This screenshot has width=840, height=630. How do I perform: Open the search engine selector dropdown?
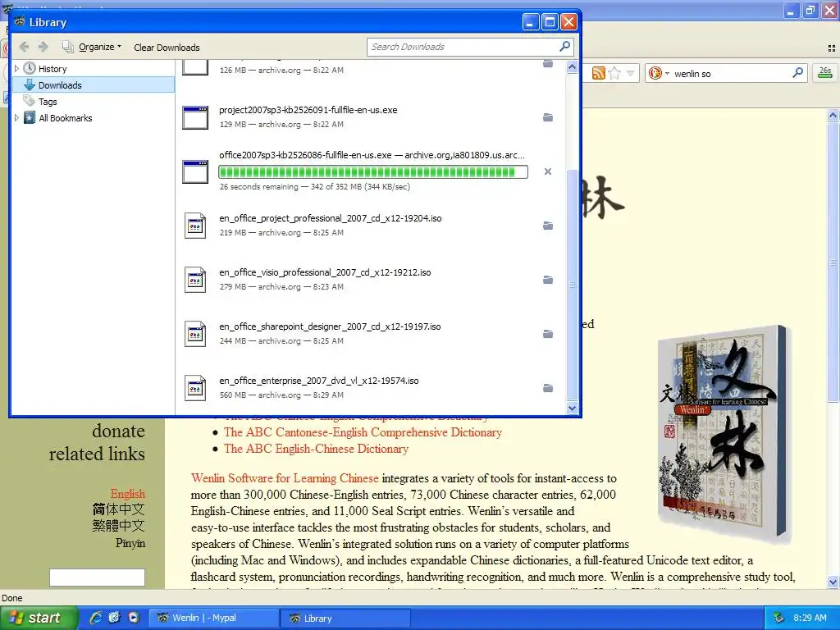[659, 73]
